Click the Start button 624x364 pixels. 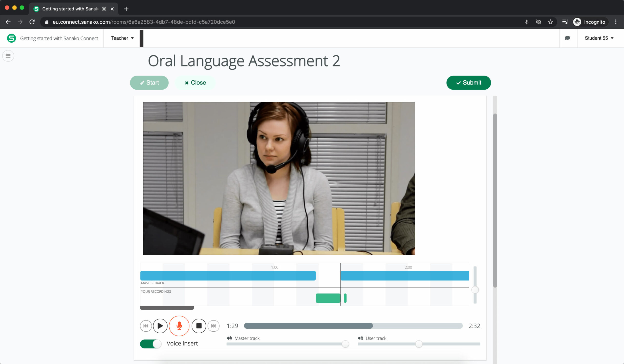149,83
